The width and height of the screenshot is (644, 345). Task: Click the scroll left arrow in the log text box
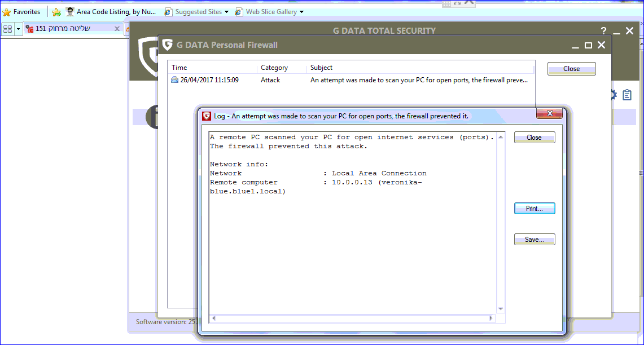[x=214, y=319]
